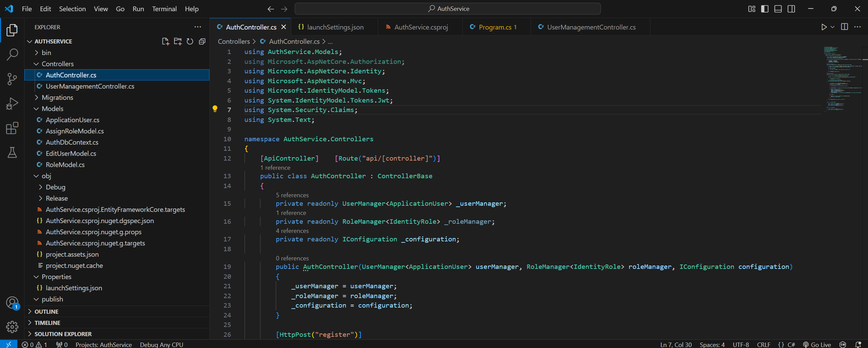Click errors and warnings count in status bar
The height and width of the screenshot is (348, 868).
click(35, 344)
